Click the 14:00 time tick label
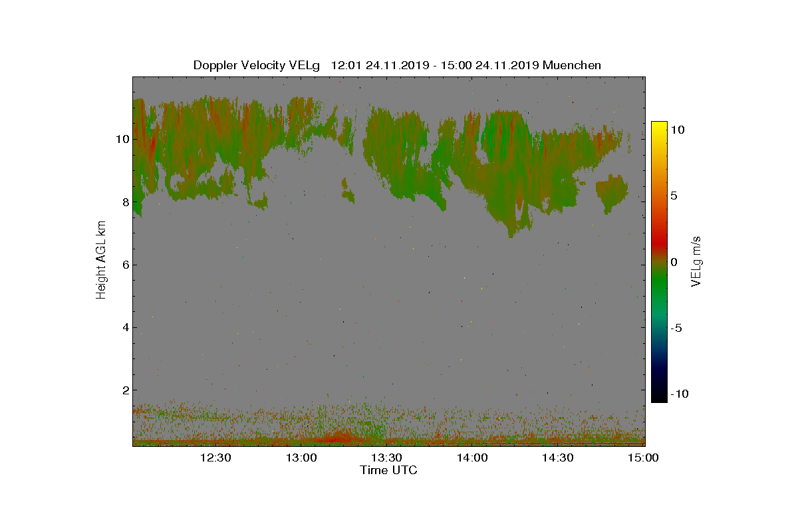The image size is (798, 532). click(472, 458)
